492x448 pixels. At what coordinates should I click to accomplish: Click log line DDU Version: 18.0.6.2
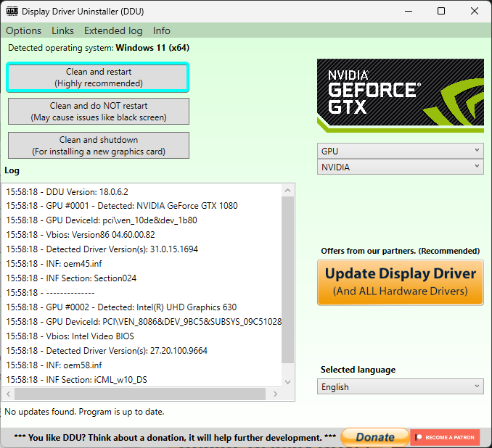[67, 192]
